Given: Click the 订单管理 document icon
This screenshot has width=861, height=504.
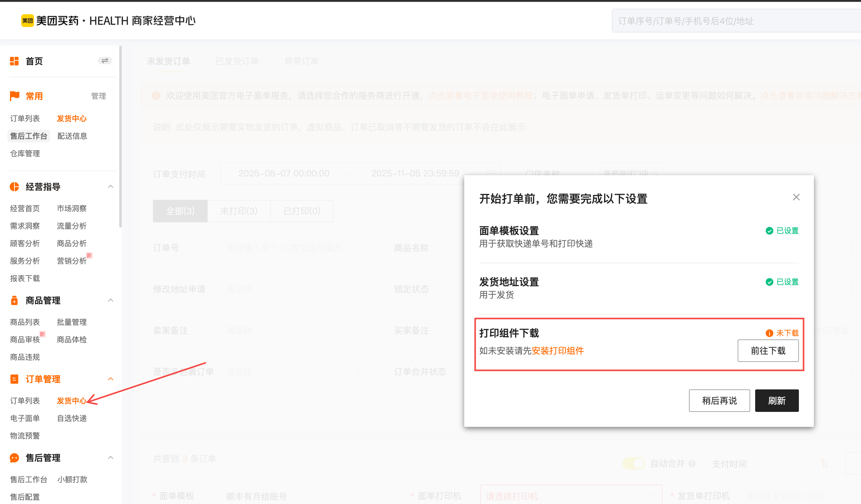Looking at the screenshot, I should 14,379.
